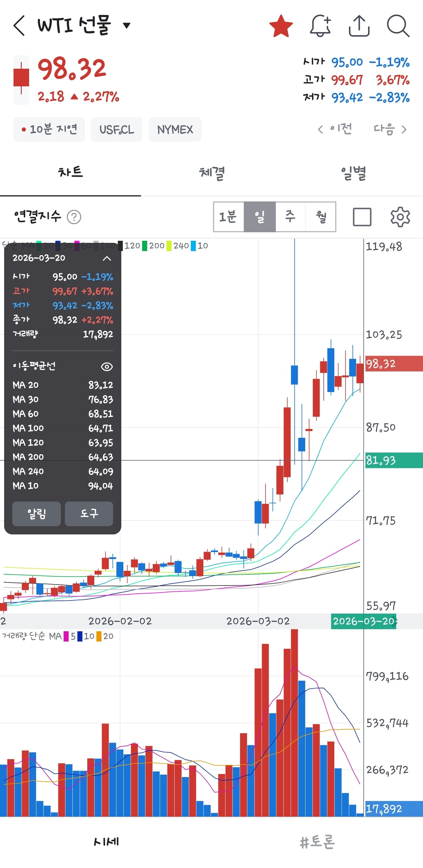The image size is (423, 868).
Task: Toggle moving average visibility eye icon
Action: tap(107, 366)
